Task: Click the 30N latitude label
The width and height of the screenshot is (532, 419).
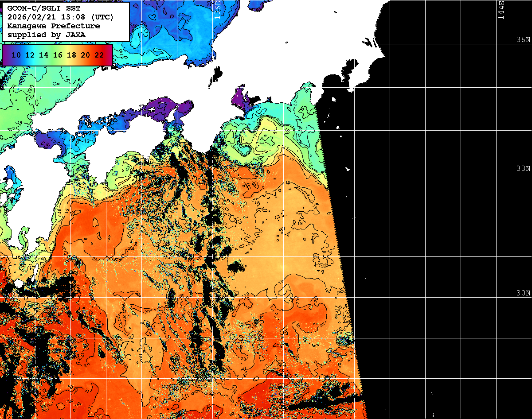Action: tap(523, 293)
